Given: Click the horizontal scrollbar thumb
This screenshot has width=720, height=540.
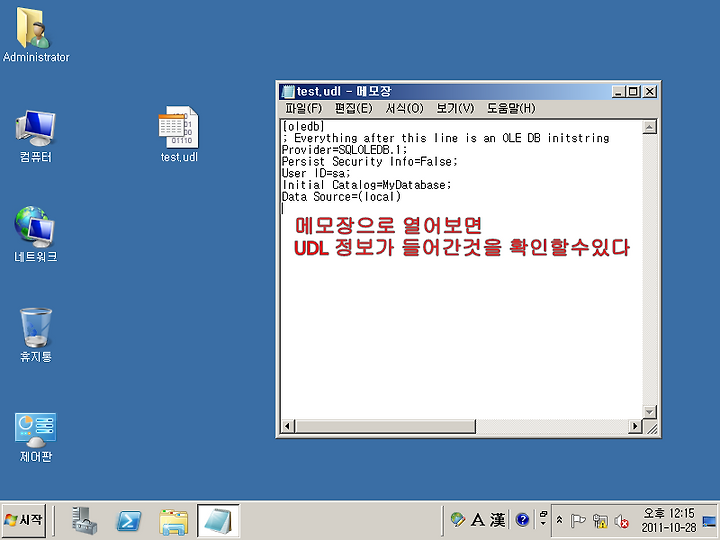Looking at the screenshot, I should point(385,427).
